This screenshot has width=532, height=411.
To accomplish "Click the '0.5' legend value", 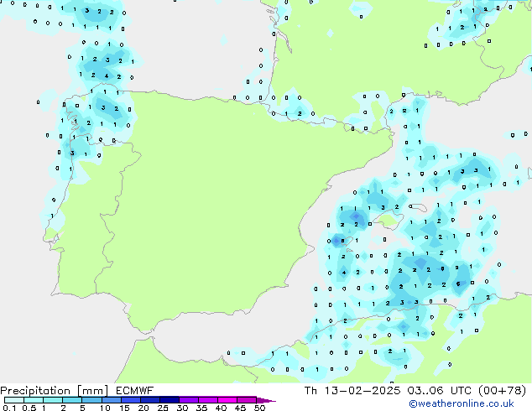I will click(29, 408).
